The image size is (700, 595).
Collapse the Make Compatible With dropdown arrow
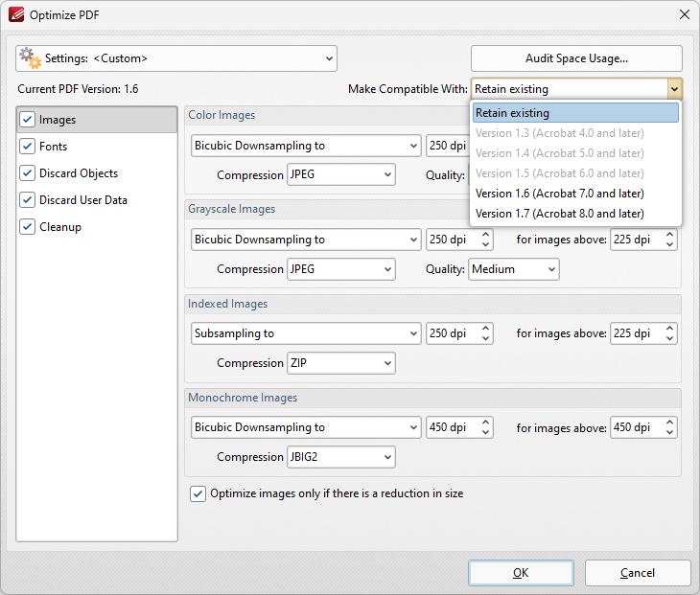click(x=674, y=89)
